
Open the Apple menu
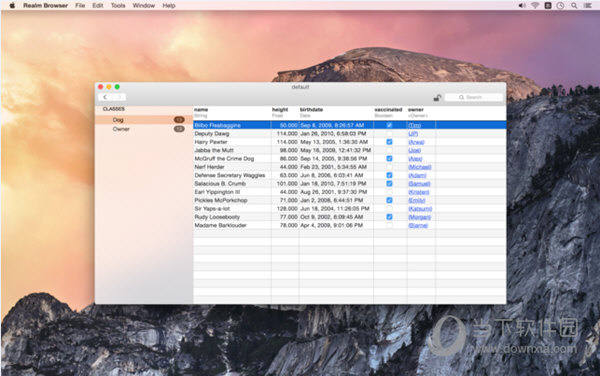(x=12, y=5)
